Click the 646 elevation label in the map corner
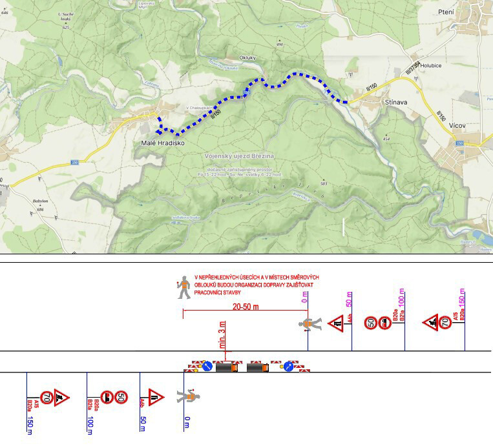The width and height of the screenshot is (493, 448). point(5,12)
